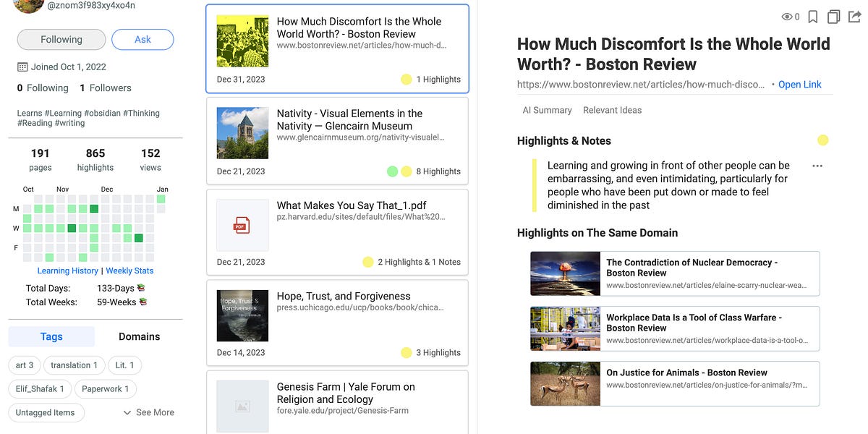Click the PDF icon on What Makes You Say That
Image resolution: width=868 pixels, height=434 pixels.
coord(242,225)
